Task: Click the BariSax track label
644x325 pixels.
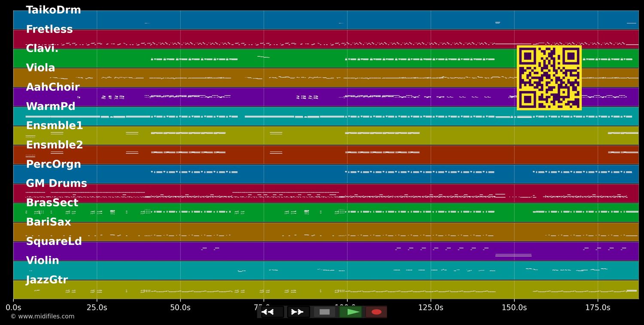Action: click(49, 221)
